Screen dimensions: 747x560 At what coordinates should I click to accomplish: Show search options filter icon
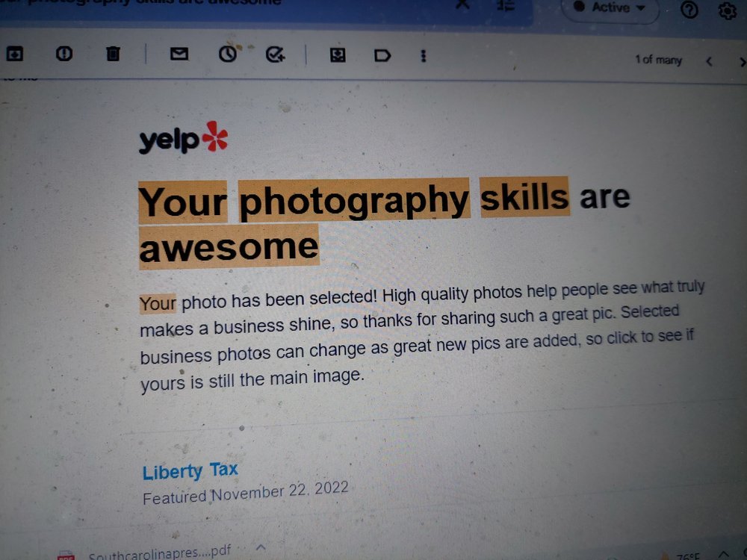[x=506, y=6]
